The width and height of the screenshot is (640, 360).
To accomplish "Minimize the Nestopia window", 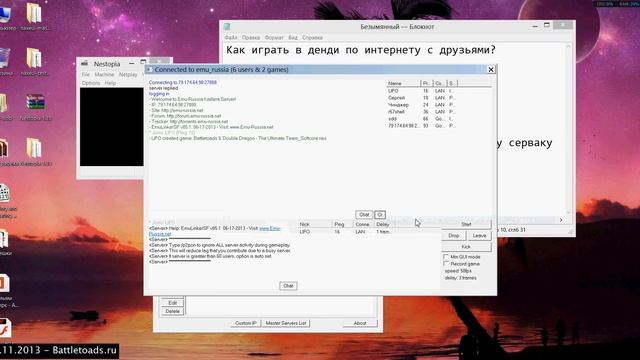I will click(131, 64).
